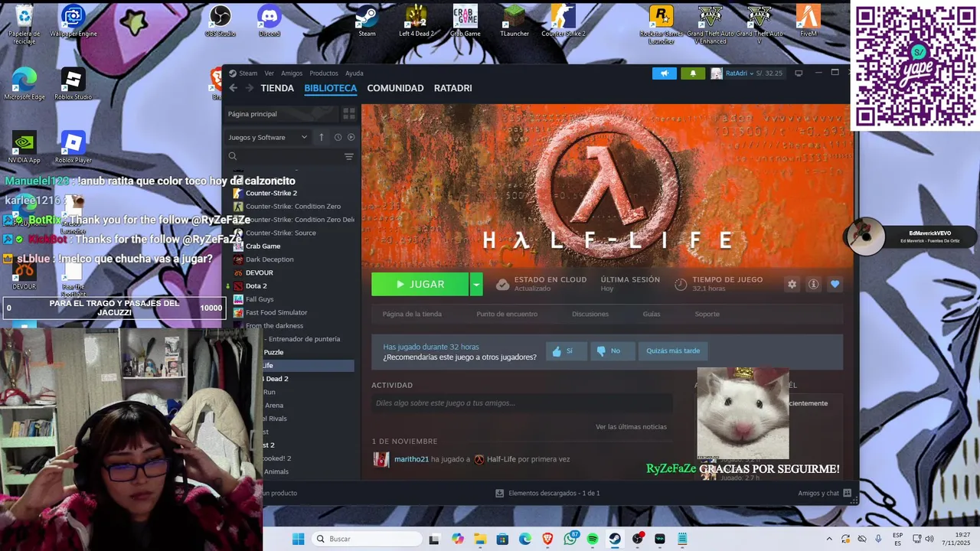The height and width of the screenshot is (551, 980).
Task: Open Discusiones for Half-Life
Action: point(590,314)
